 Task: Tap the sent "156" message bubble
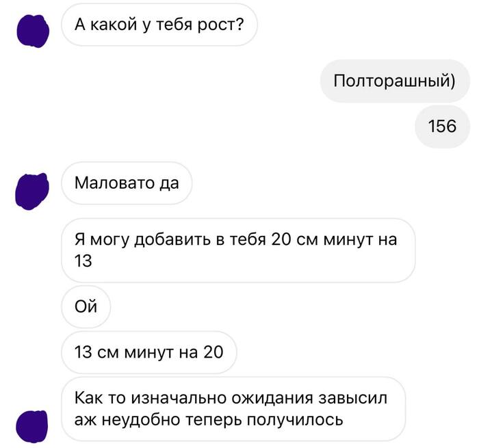click(x=442, y=127)
